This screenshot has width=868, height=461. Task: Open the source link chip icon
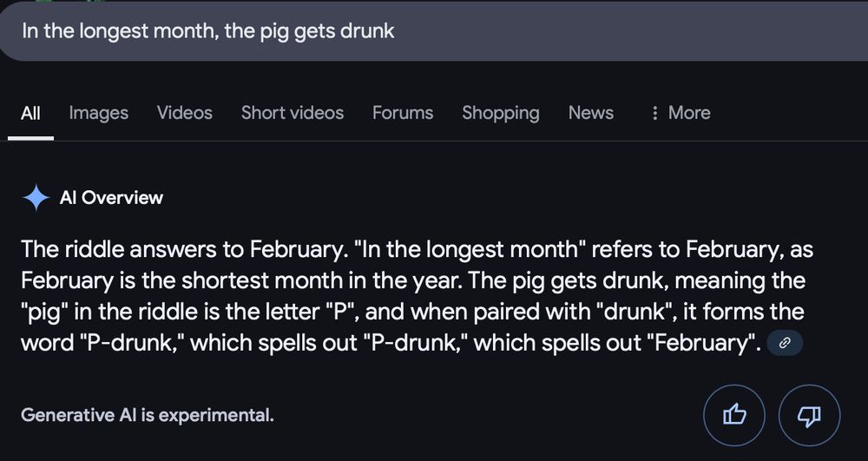[785, 343]
